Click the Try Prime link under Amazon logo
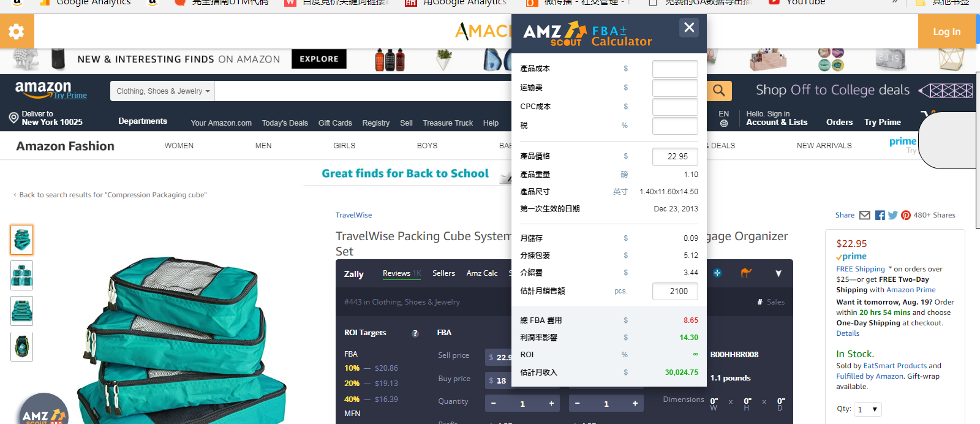 point(70,96)
